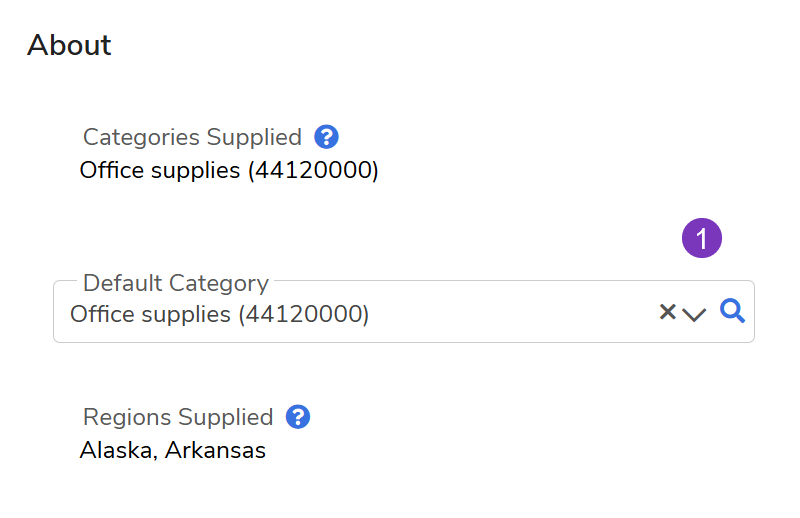
Task: Select the Office supplies value under Categories Supplied
Action: point(229,170)
